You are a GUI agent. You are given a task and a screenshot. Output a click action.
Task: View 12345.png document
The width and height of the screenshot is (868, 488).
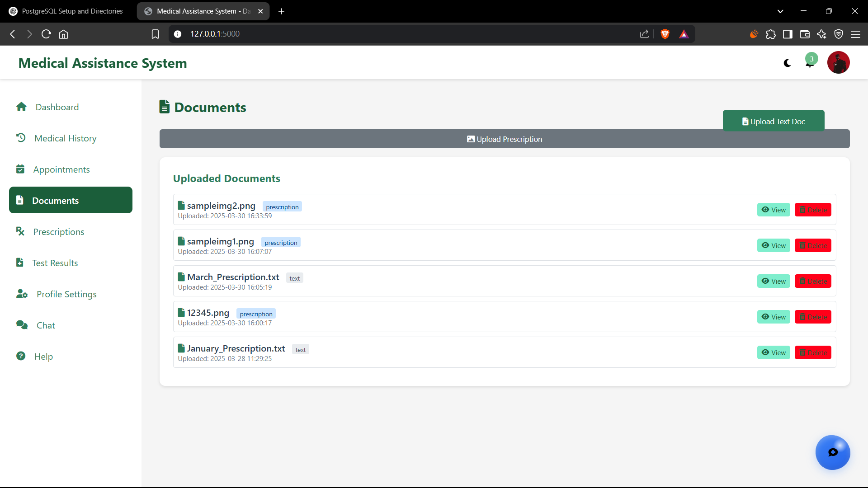point(774,317)
